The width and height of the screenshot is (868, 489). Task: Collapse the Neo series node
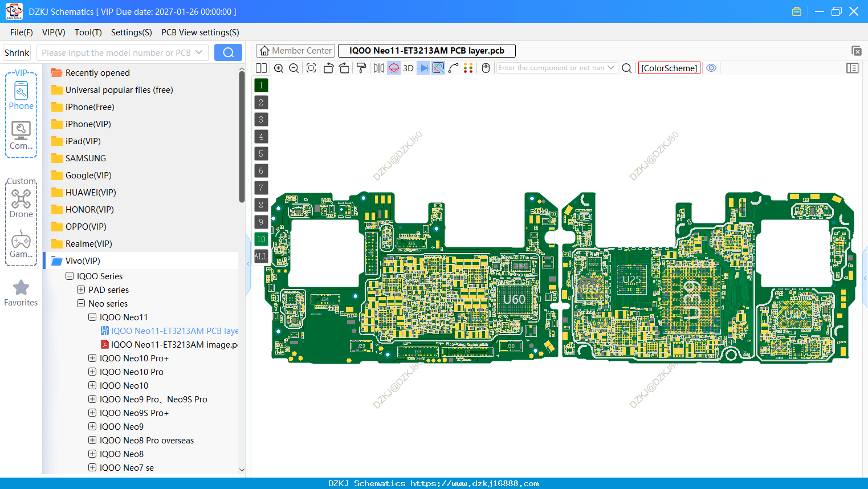coord(81,303)
